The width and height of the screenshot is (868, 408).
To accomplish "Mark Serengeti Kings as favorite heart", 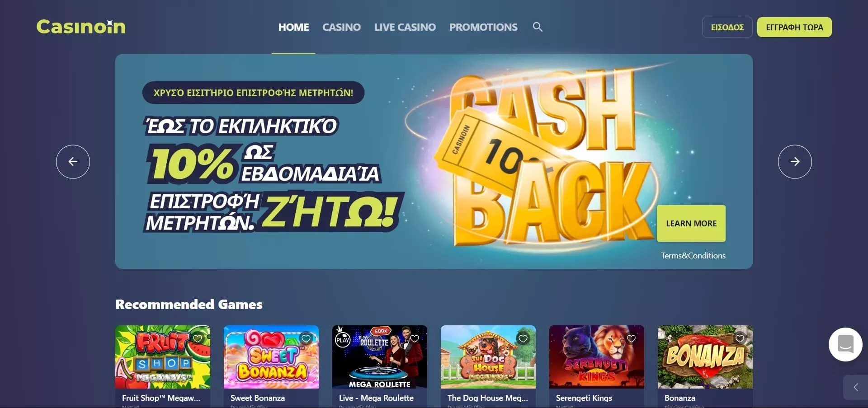I will pos(632,338).
